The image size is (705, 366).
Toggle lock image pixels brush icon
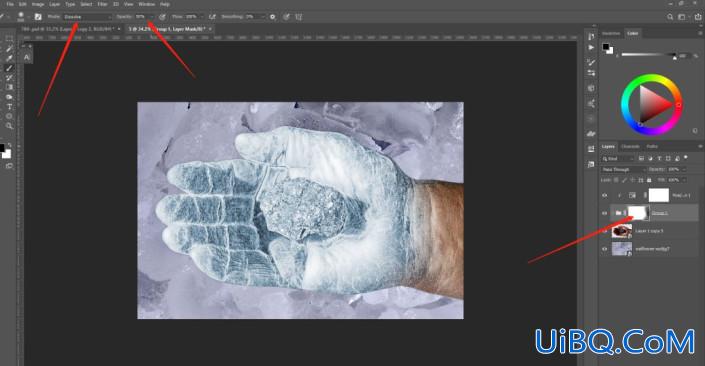pyautogui.click(x=624, y=180)
